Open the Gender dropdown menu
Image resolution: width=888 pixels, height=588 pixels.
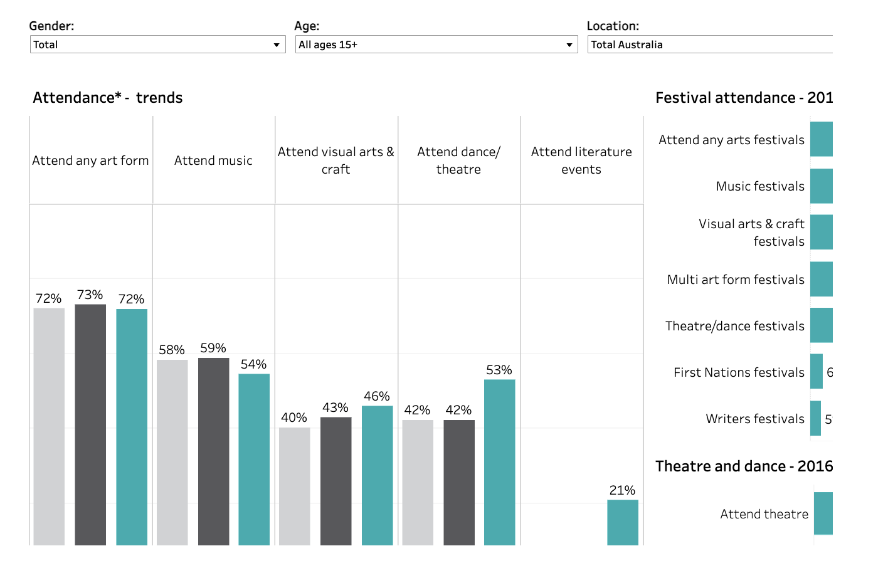coord(157,45)
